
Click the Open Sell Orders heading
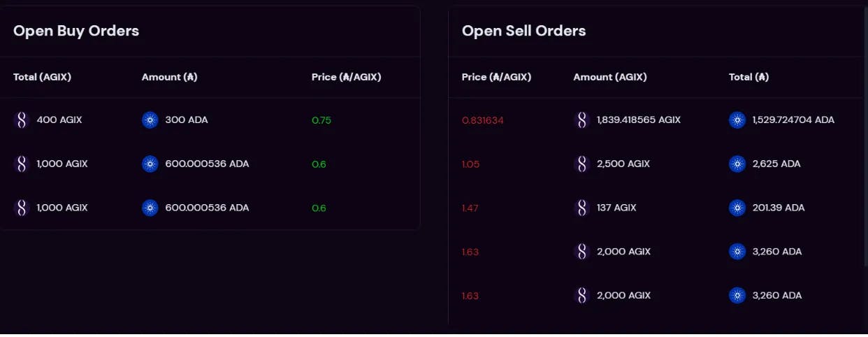524,31
